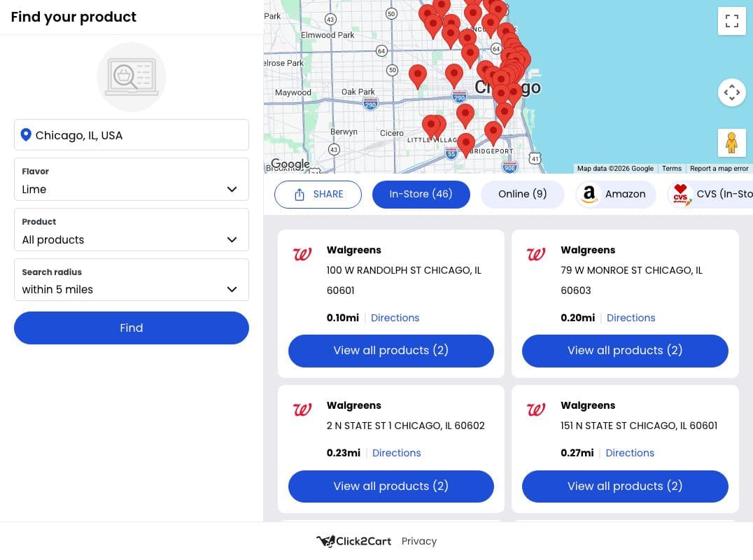Click the Search radius chevron arrow

(232, 289)
